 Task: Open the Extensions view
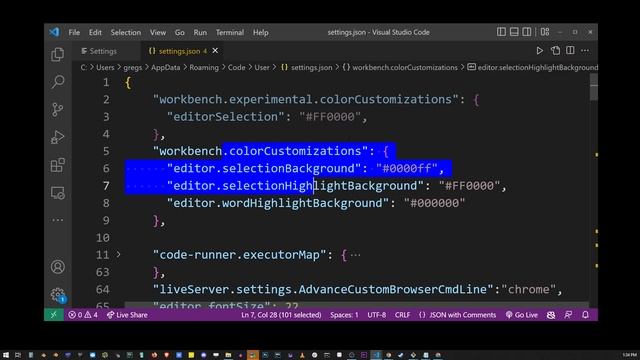point(58,165)
